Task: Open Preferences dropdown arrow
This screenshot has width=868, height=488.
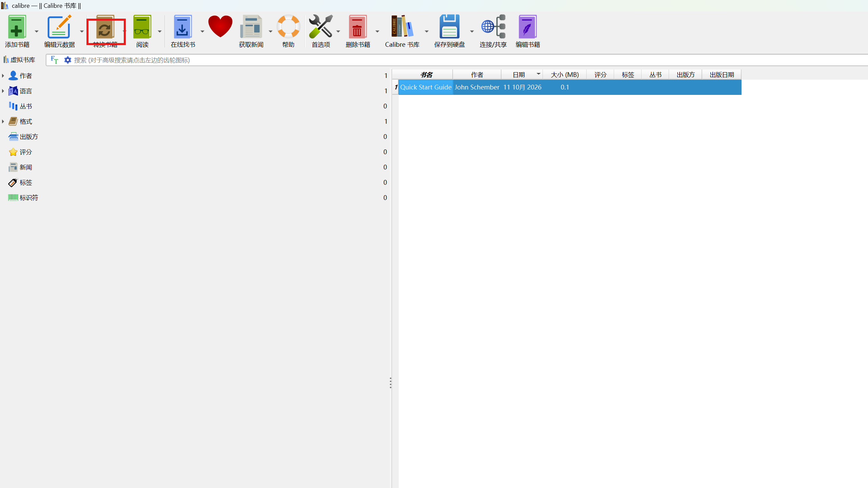Action: 338,31
